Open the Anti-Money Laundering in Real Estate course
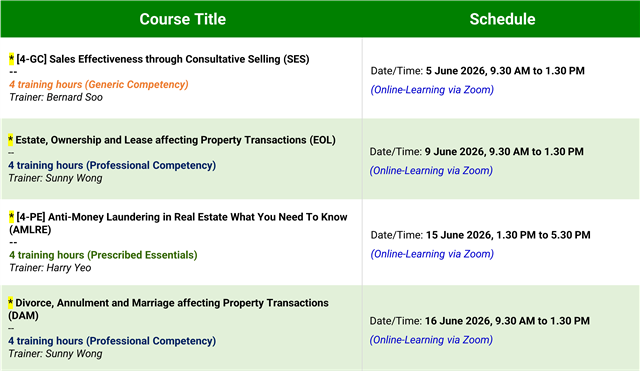The image size is (640, 371). pos(178,223)
